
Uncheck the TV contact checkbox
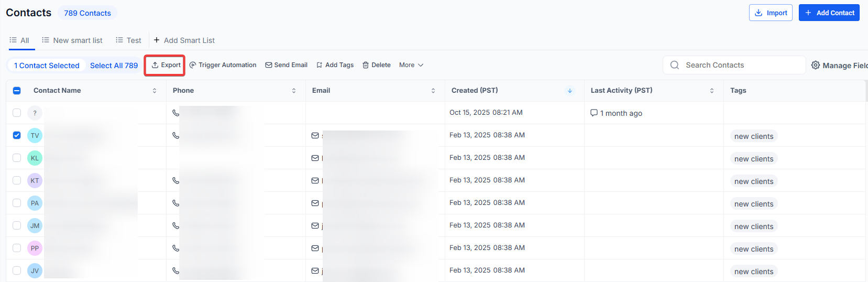17,135
